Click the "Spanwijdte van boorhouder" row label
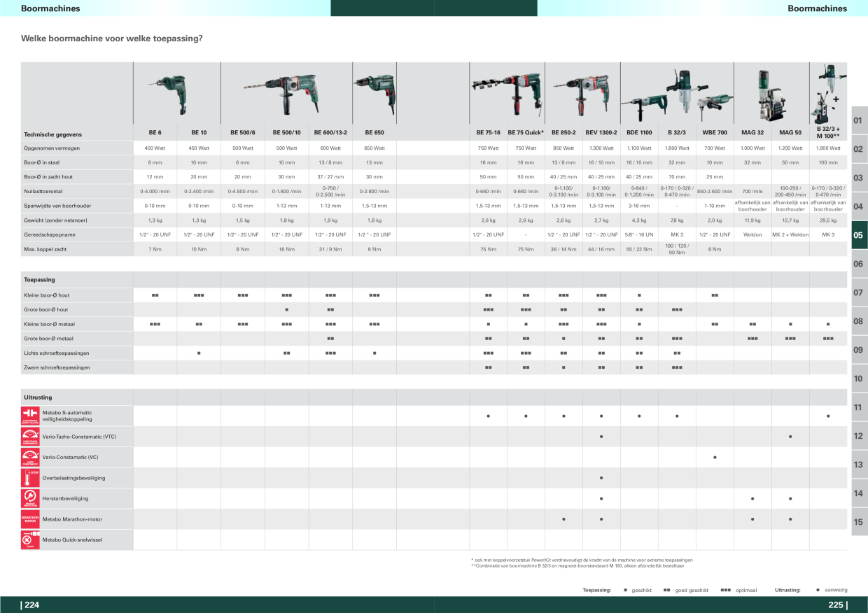The width and height of the screenshot is (868, 613). click(57, 206)
